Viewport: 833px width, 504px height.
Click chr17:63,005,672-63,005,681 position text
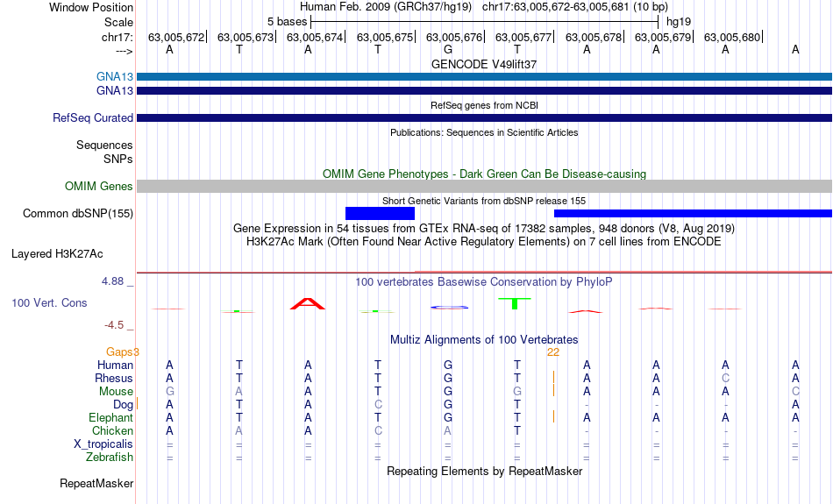pyautogui.click(x=575, y=7)
